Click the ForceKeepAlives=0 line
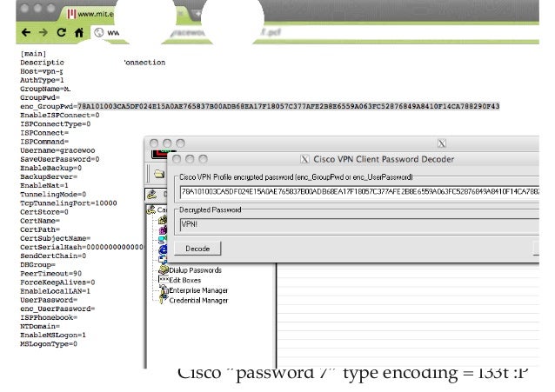The width and height of the screenshot is (555, 392). tap(57, 282)
